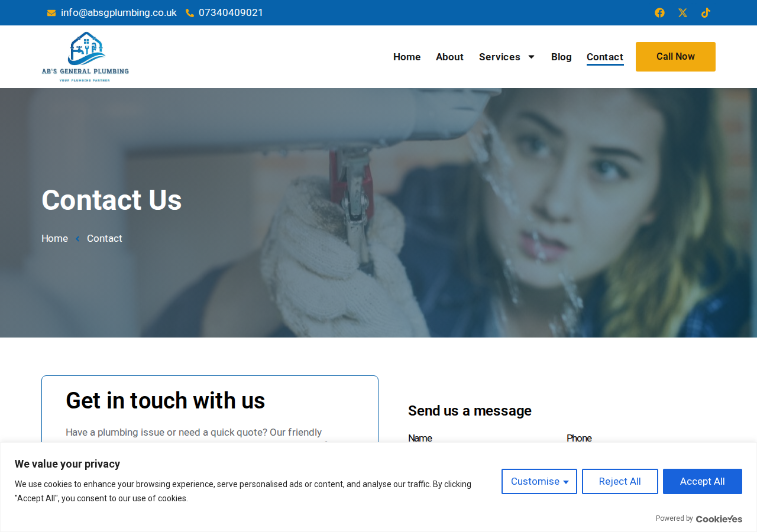Open the Services menu item
This screenshot has width=757, height=532.
[x=500, y=57]
